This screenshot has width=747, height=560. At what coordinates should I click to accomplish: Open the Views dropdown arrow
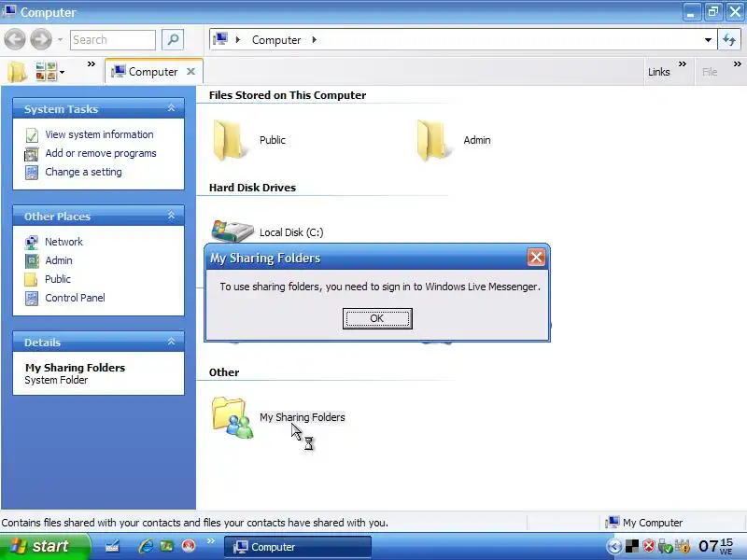[x=62, y=73]
